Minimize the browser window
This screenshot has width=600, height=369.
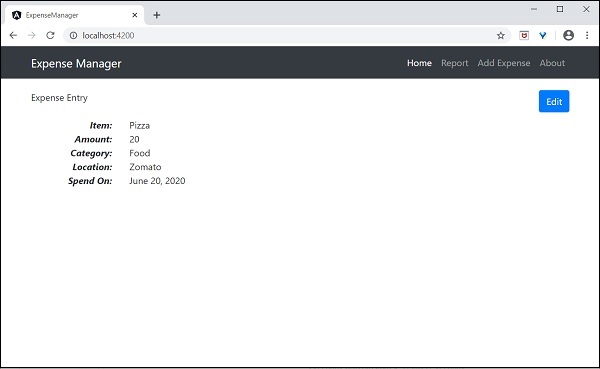point(534,9)
